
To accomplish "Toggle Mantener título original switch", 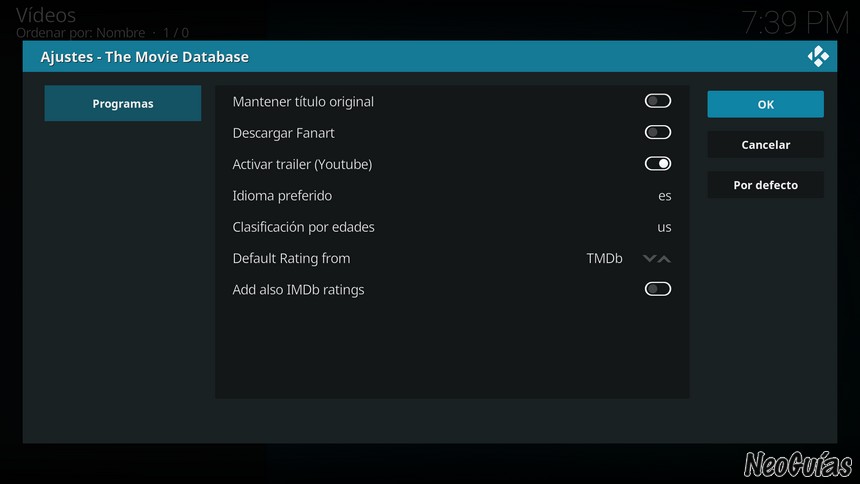I will [x=658, y=101].
